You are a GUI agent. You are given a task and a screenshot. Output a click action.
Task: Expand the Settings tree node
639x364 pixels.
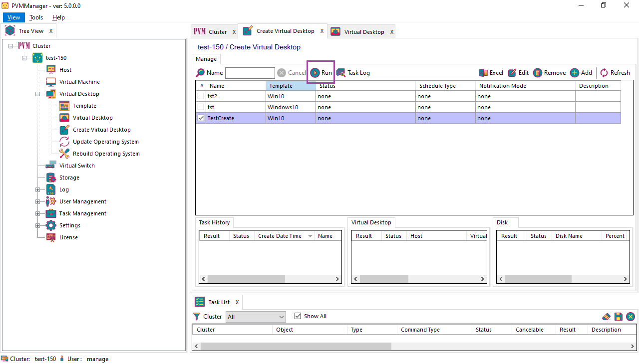point(37,225)
